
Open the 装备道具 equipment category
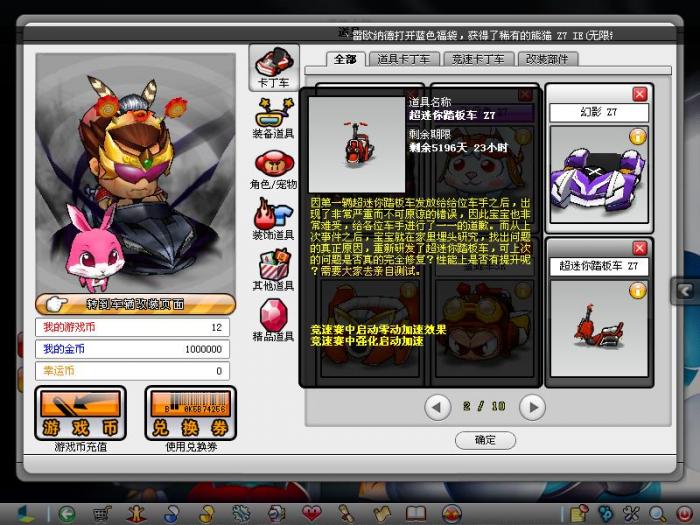274,118
